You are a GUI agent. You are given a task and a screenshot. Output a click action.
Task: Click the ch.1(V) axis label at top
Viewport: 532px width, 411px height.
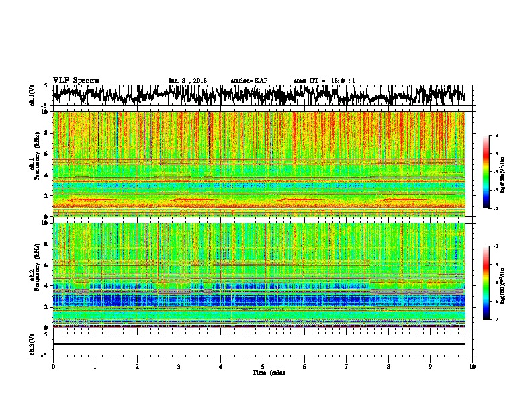tap(32, 95)
